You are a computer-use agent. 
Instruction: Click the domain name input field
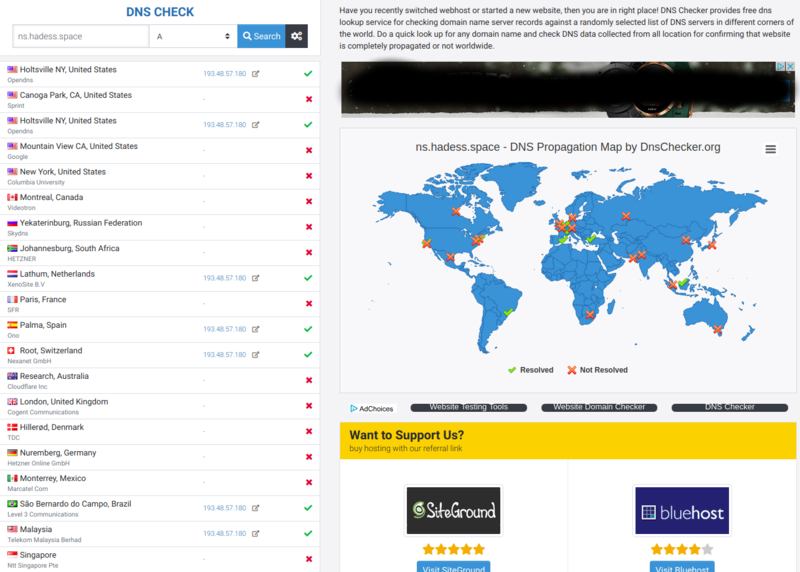tap(80, 36)
